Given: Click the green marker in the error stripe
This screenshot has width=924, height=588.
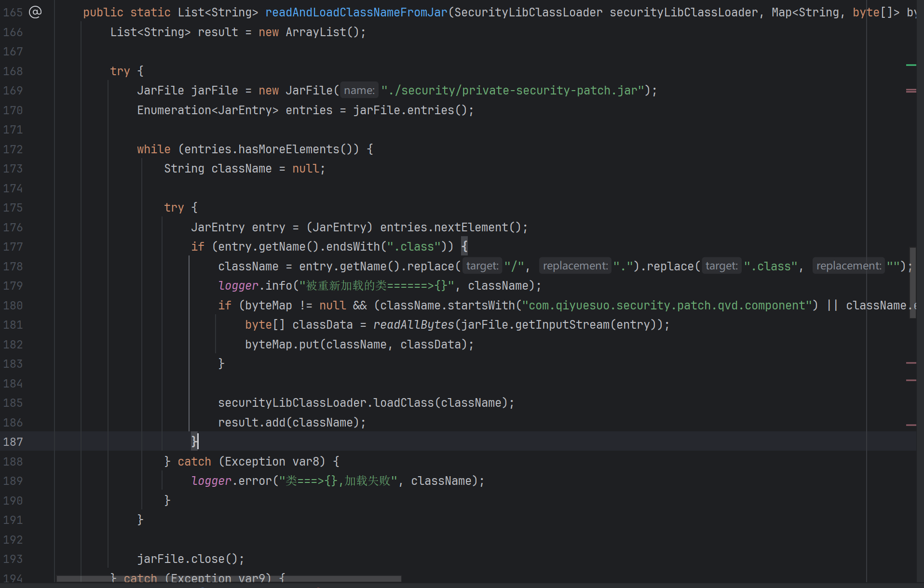Looking at the screenshot, I should click(910, 65).
